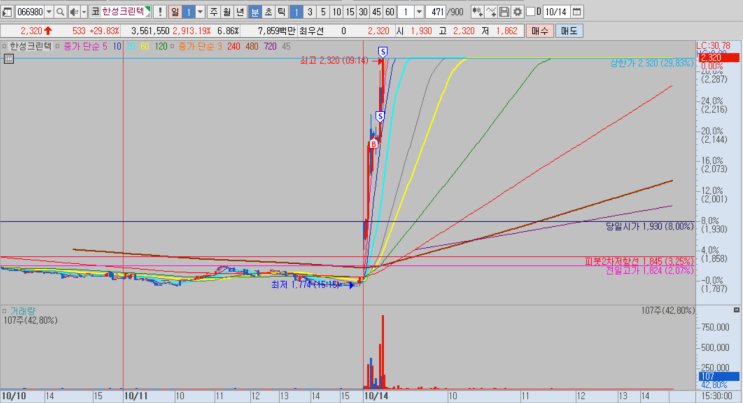Click the speaker sound icon
This screenshot has width=743, height=403.
(74, 11)
